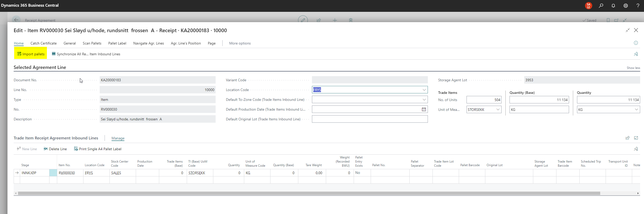
Task: Expand the Location Code dropdown
Action: (424, 90)
